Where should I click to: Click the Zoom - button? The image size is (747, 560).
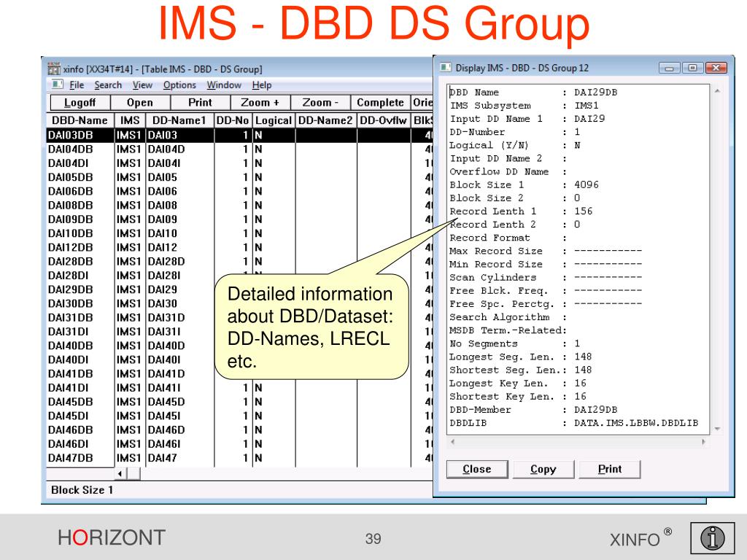tap(320, 102)
